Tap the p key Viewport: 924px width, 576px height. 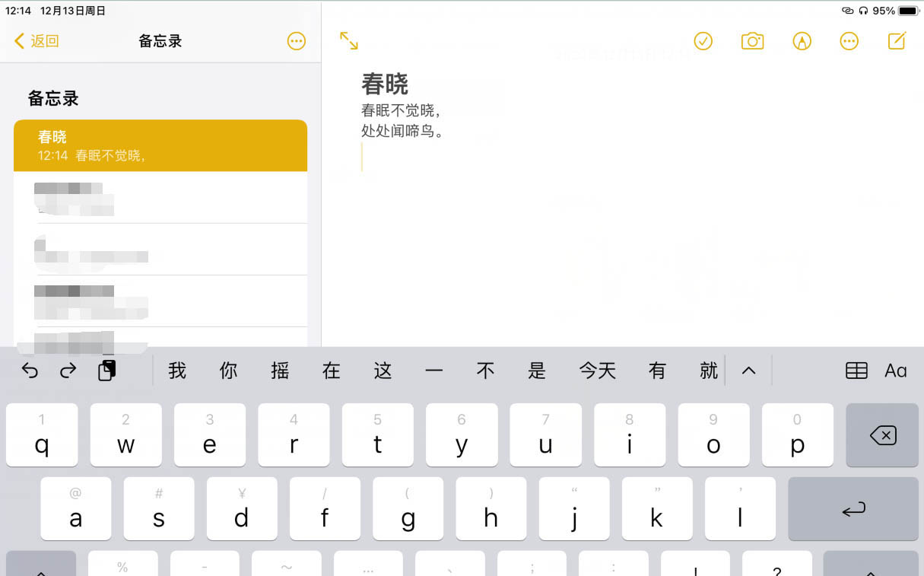[x=798, y=435]
